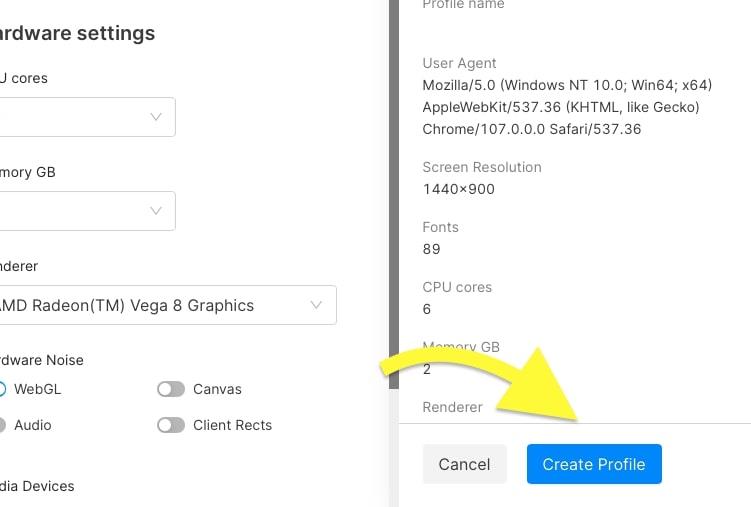Click the Create Profile button
This screenshot has height=507, width=751.
(x=594, y=464)
